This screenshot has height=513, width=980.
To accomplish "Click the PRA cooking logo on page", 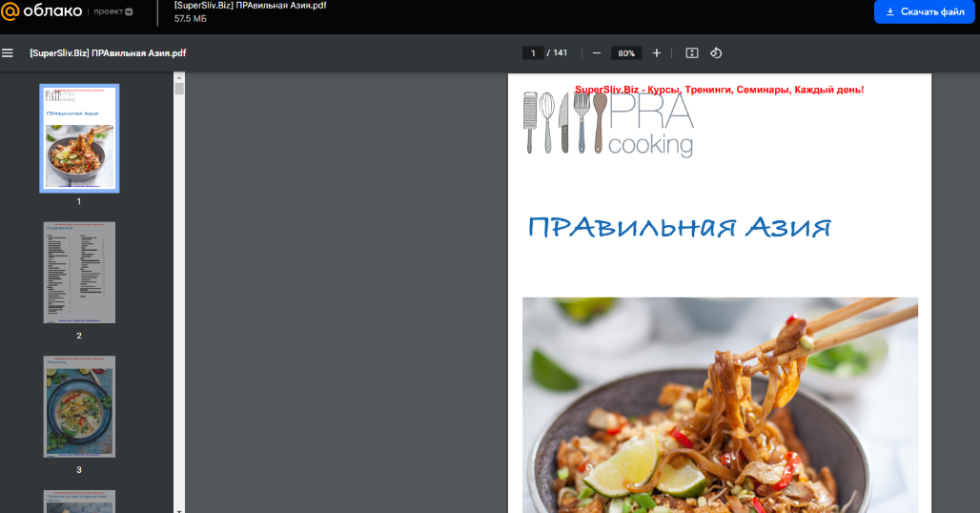I will (608, 123).
